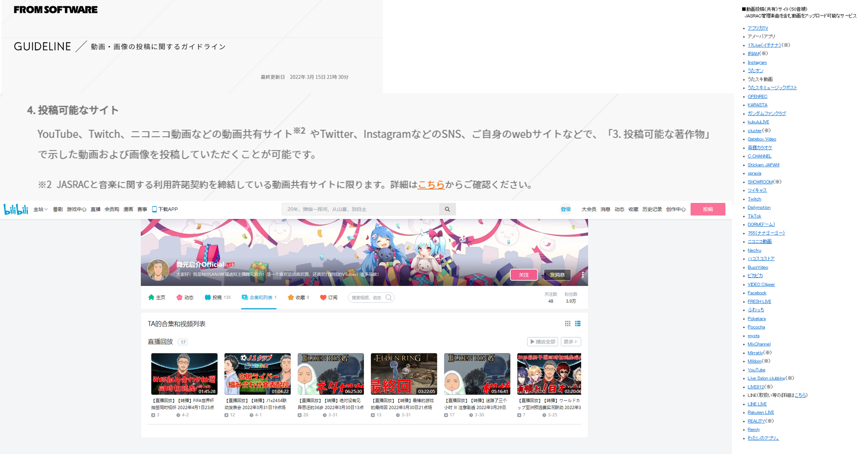Open the FIFA世界杯 replay thumbnail, duration 01:45:28
The height and width of the screenshot is (454, 868).
click(184, 374)
